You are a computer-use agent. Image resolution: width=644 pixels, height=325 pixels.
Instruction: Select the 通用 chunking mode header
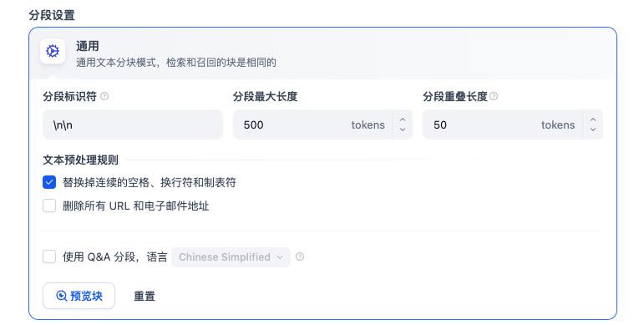click(322, 53)
